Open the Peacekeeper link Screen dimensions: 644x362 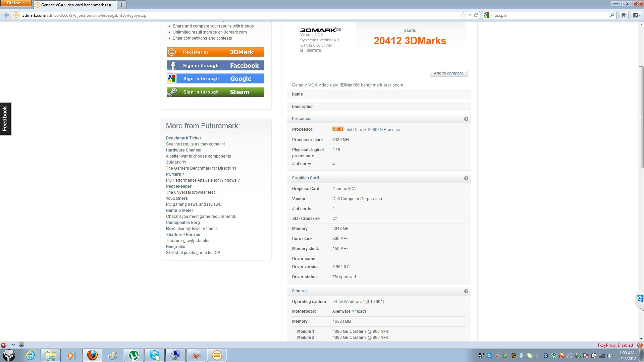click(179, 186)
